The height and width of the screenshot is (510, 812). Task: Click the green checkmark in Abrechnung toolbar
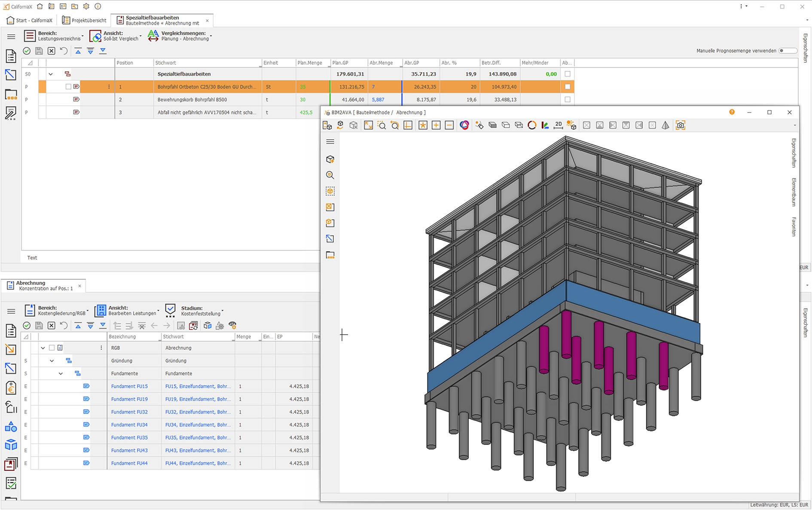(27, 326)
